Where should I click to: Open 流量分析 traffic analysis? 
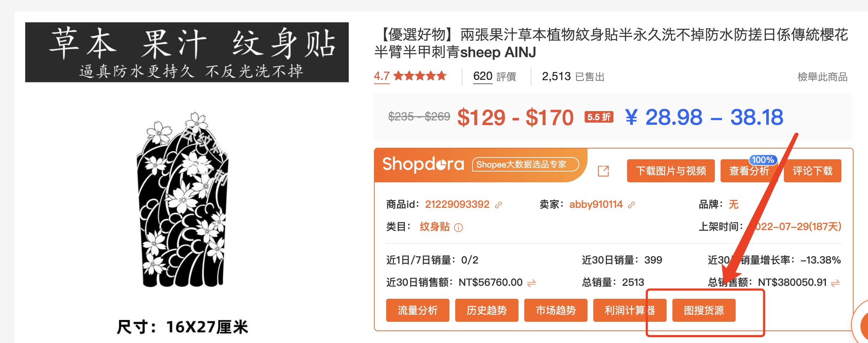(418, 310)
